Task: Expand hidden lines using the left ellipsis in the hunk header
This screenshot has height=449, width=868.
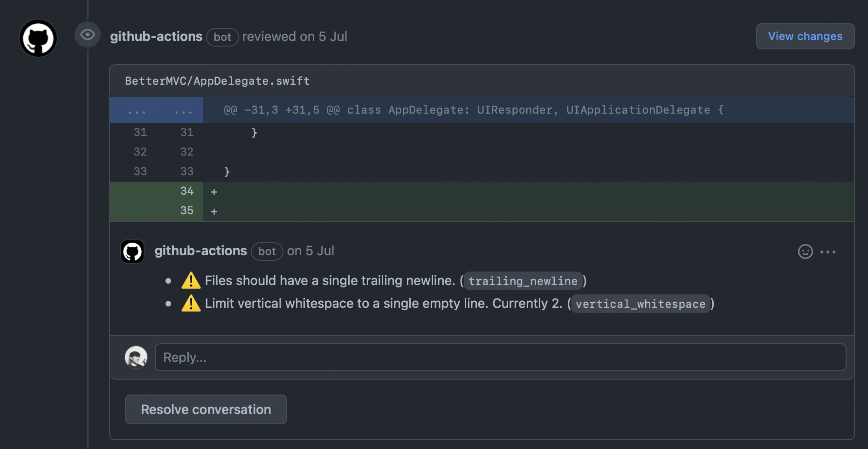Action: [137, 110]
